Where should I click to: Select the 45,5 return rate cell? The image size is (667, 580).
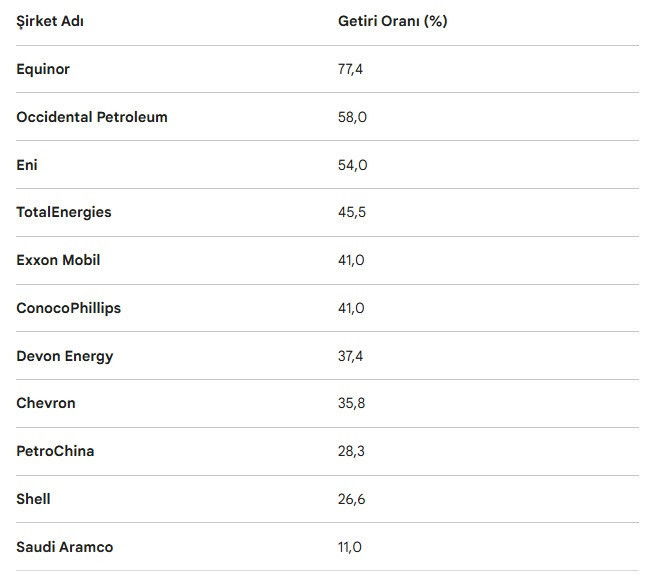pyautogui.click(x=352, y=212)
